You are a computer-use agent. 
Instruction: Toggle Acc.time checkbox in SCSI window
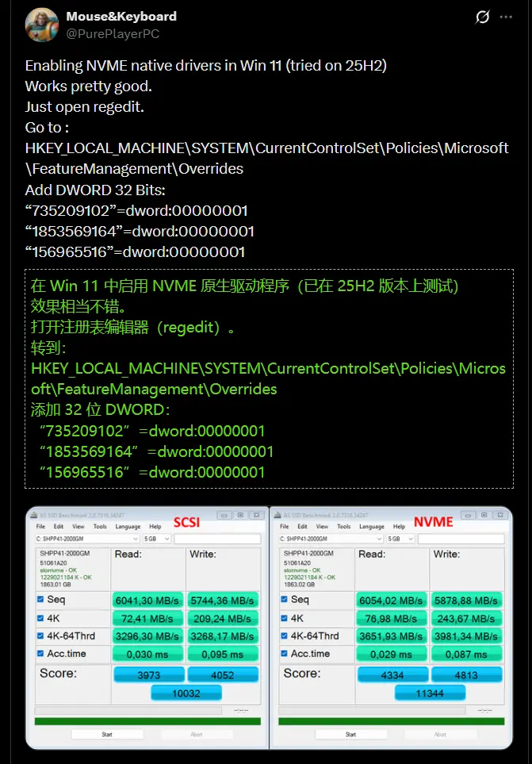pos(40,654)
